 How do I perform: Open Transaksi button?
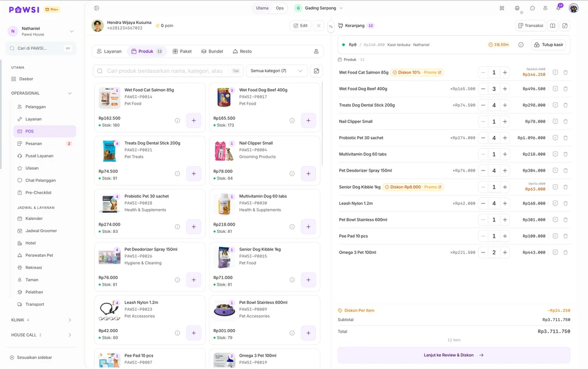530,26
